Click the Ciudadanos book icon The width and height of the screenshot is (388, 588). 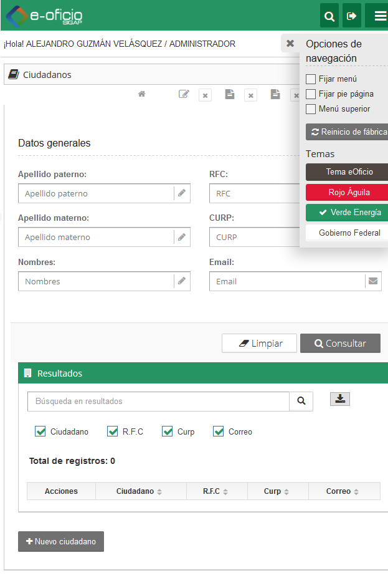tap(14, 74)
